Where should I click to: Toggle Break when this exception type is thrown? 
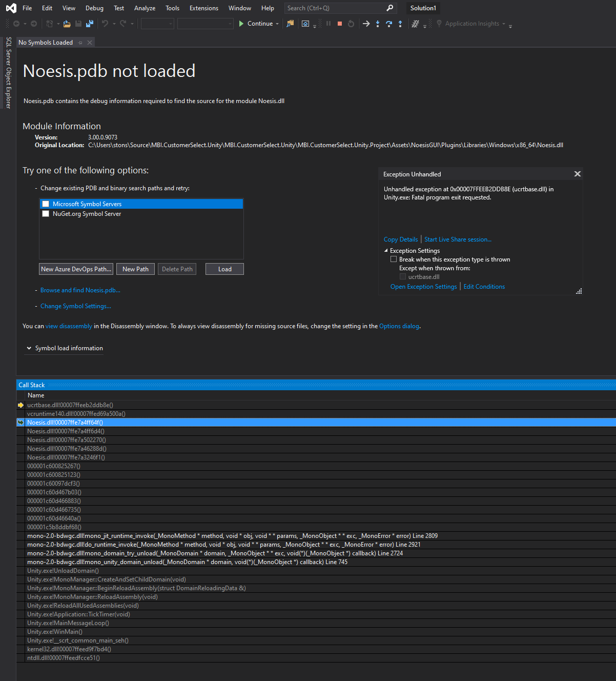[x=394, y=259]
